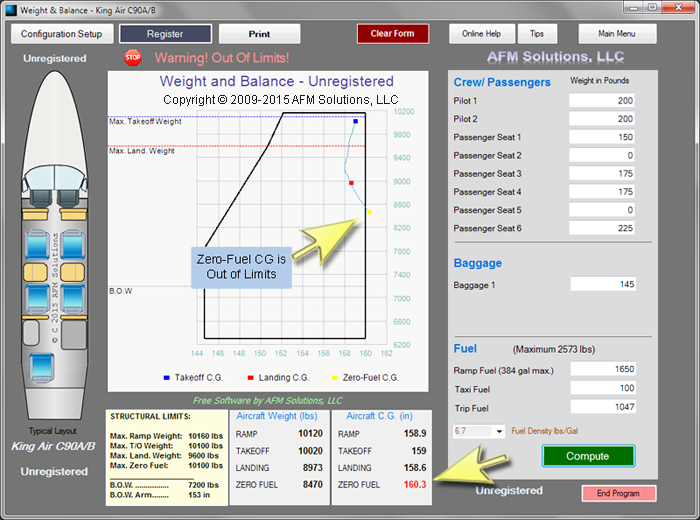Click the red Landing C.G. chart marker
Viewport: 700px width, 520px height.
(x=351, y=183)
